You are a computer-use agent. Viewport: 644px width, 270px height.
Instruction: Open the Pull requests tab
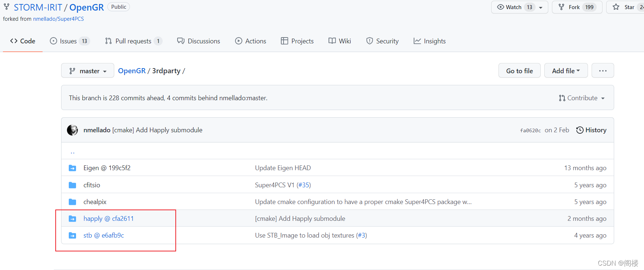[133, 41]
